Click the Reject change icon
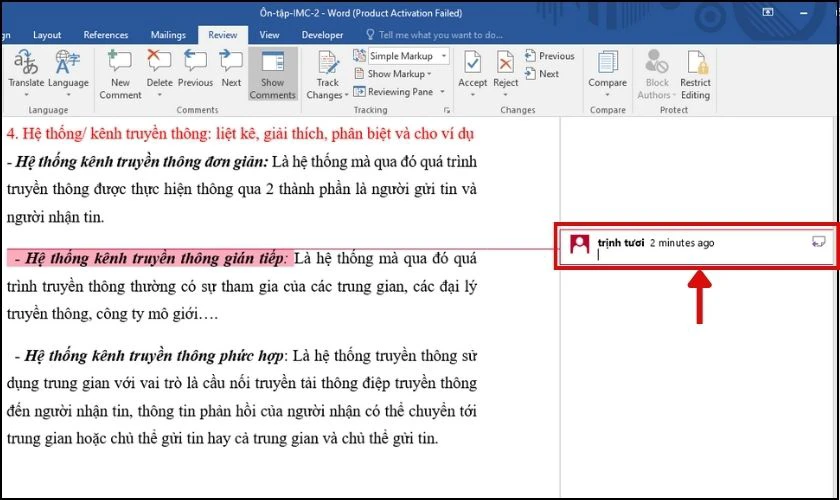 505,62
